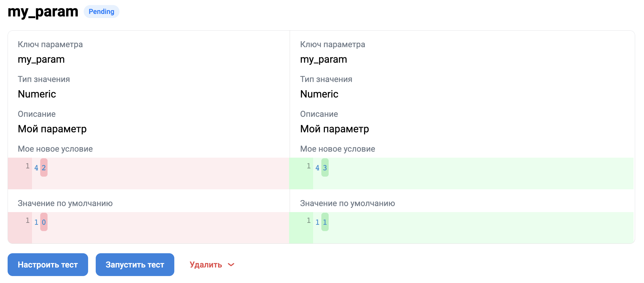Select left Numeric type value

pos(37,94)
